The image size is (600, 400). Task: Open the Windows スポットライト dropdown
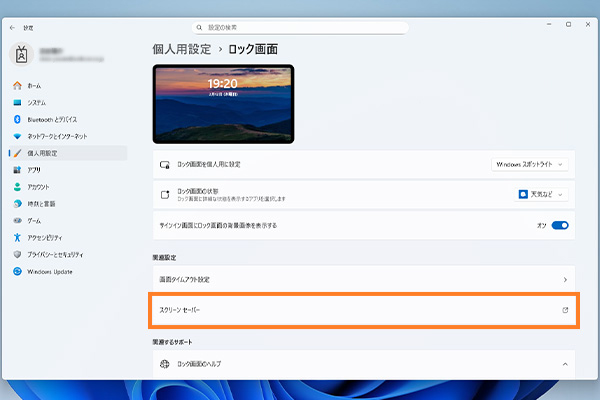[x=530, y=165]
